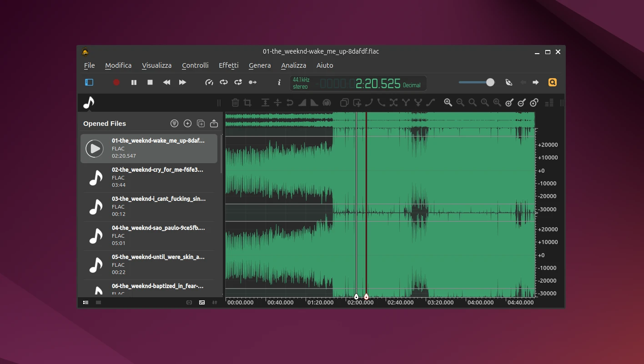Zoom out of the waveform
The height and width of the screenshot is (364, 644).
[x=460, y=103]
